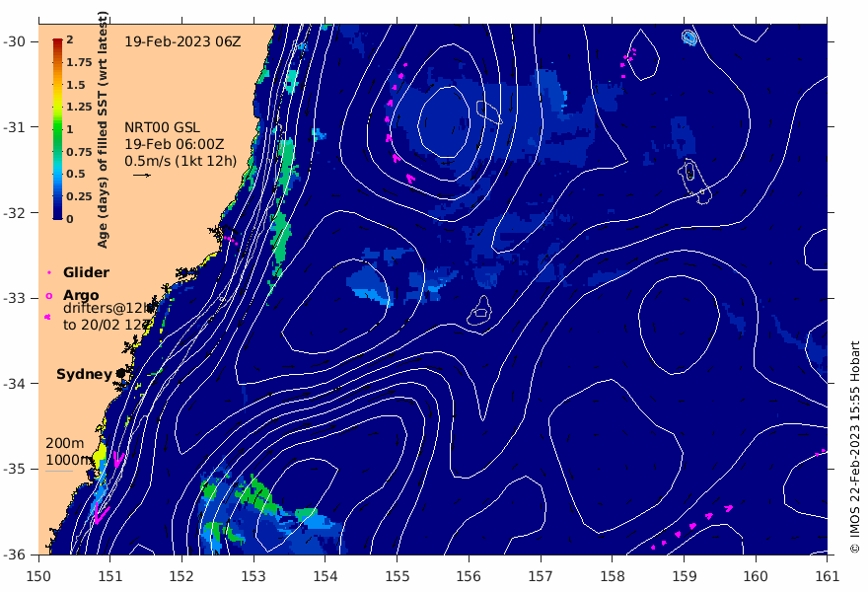This screenshot has width=868, height=592.
Task: Click the longitude axis label 157
Action: pyautogui.click(x=541, y=576)
